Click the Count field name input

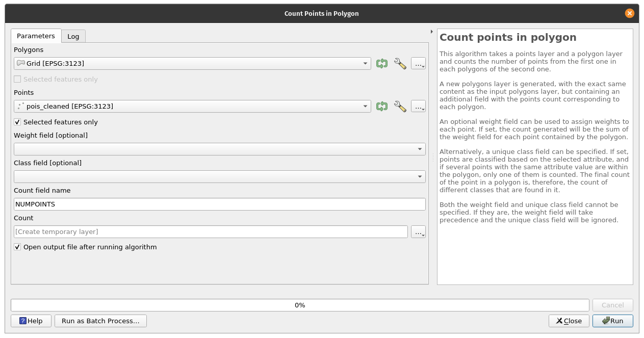point(219,204)
